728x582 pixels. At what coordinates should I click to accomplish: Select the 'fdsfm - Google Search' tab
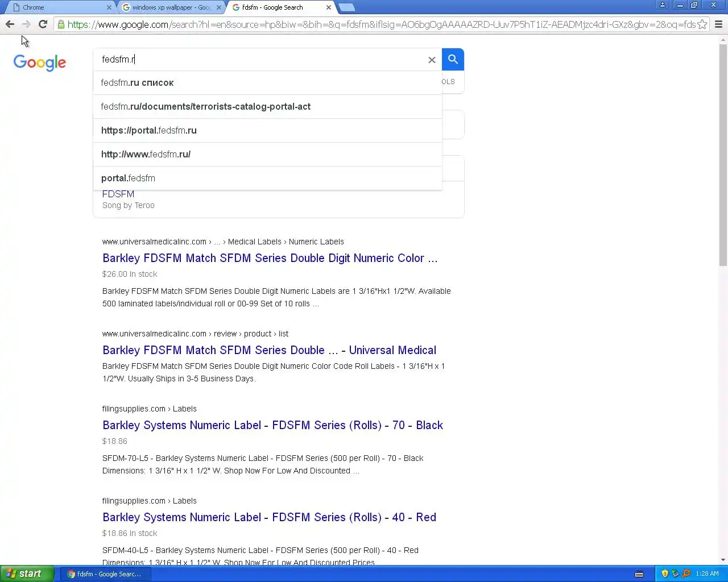coord(280,7)
